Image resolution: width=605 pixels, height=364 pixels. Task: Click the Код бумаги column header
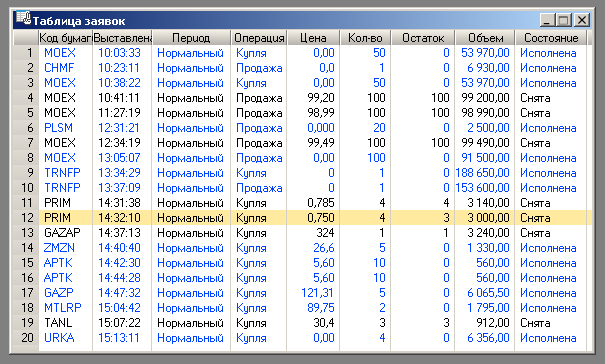66,38
